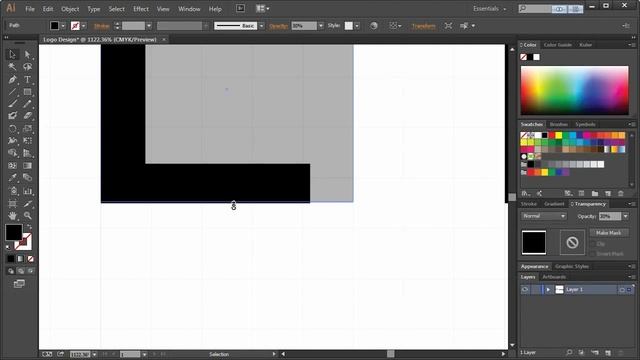Open Style dropdown in control bar
Viewport: 640px width, 360px height.
(357, 26)
